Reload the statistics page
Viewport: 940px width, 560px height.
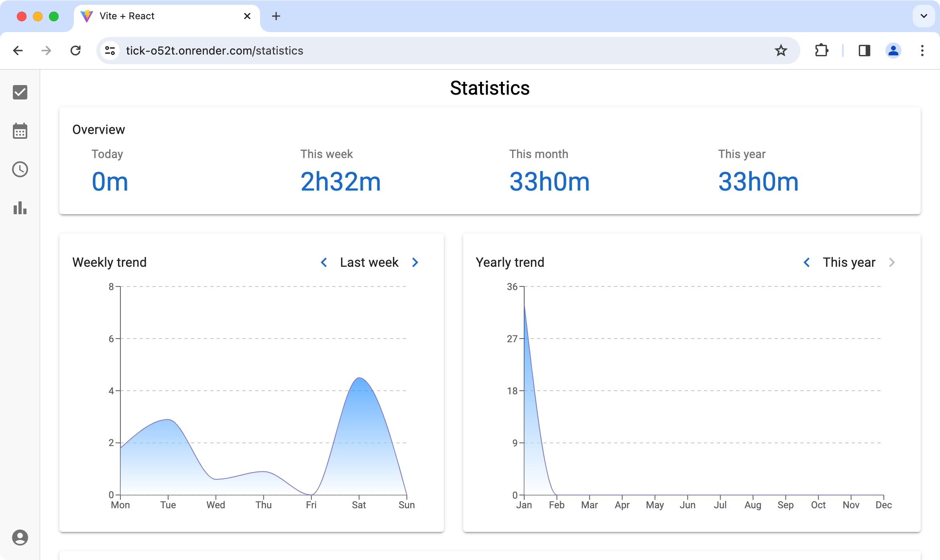75,51
